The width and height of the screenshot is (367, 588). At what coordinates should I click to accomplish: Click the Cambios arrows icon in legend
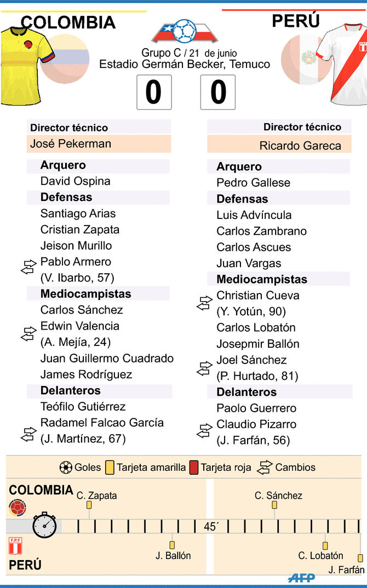pos(265,468)
